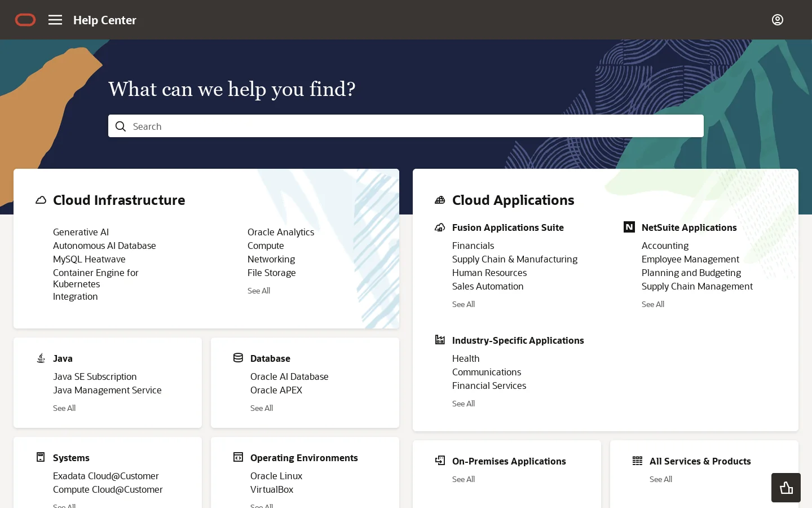The image size is (812, 508).
Task: Open Supply Chain & Manufacturing link
Action: [x=515, y=259]
